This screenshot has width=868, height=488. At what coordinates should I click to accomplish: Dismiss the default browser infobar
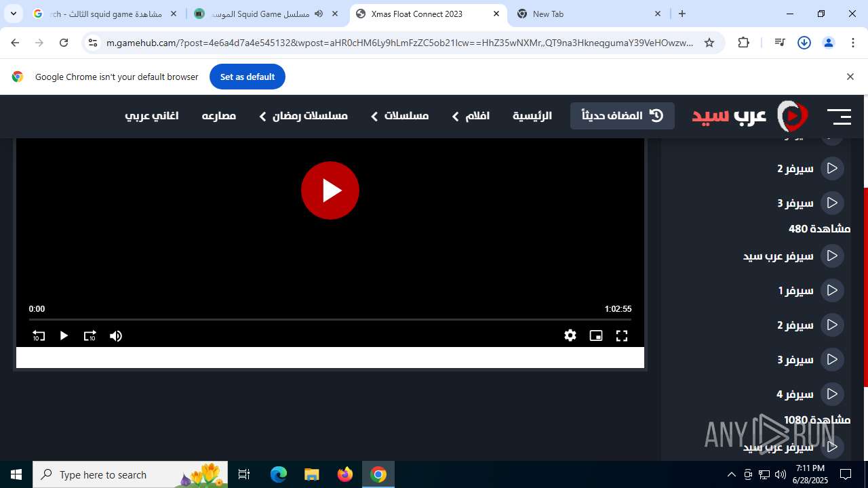pyautogui.click(x=850, y=77)
